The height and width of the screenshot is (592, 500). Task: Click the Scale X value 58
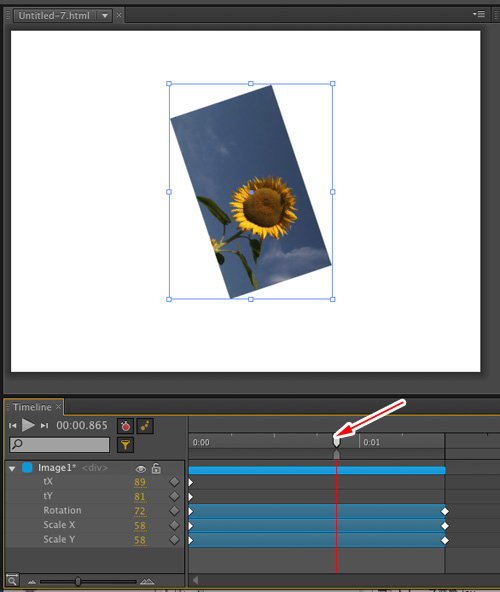coord(140,526)
